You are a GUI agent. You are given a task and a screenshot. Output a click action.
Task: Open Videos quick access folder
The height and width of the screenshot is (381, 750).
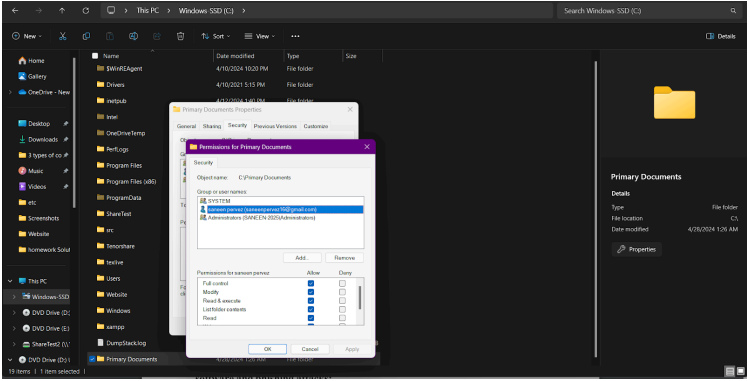point(32,186)
